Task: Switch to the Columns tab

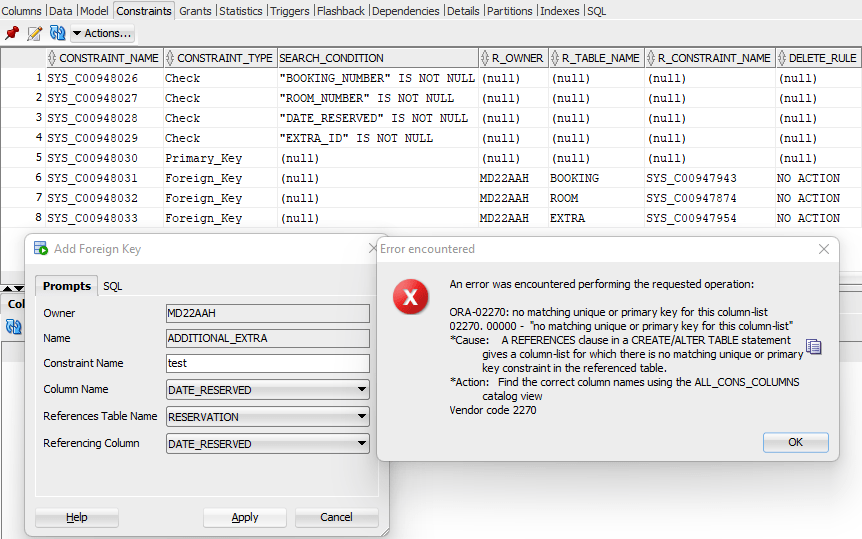Action: point(21,11)
